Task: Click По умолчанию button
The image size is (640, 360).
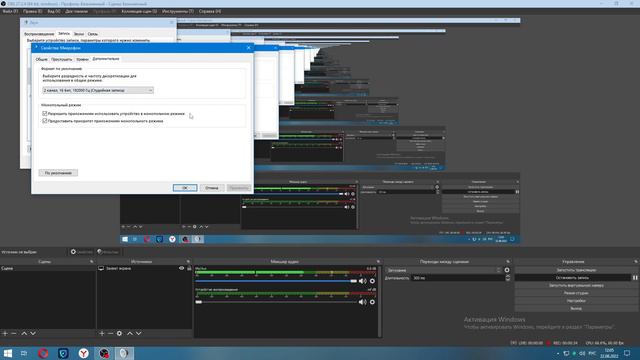Action: tap(58, 173)
